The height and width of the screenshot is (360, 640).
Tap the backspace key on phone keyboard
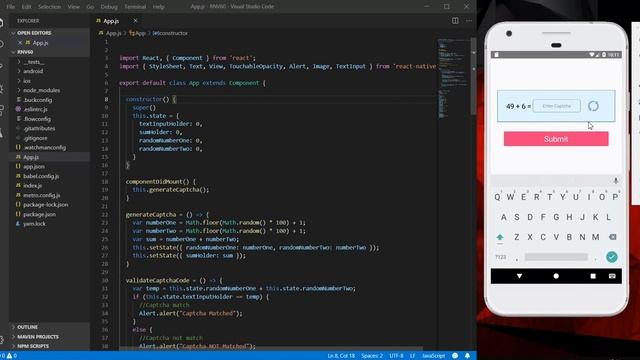(612, 237)
